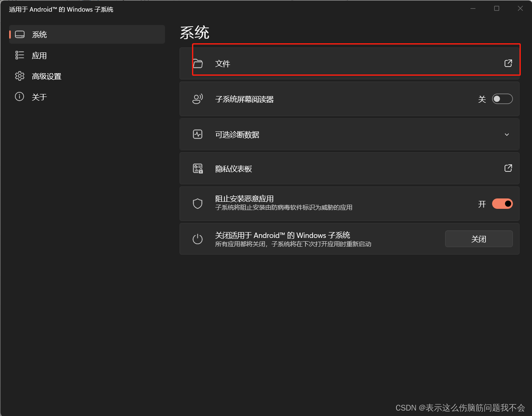Maximize the Windows 子系统 window
532x416 pixels.
[497, 8]
